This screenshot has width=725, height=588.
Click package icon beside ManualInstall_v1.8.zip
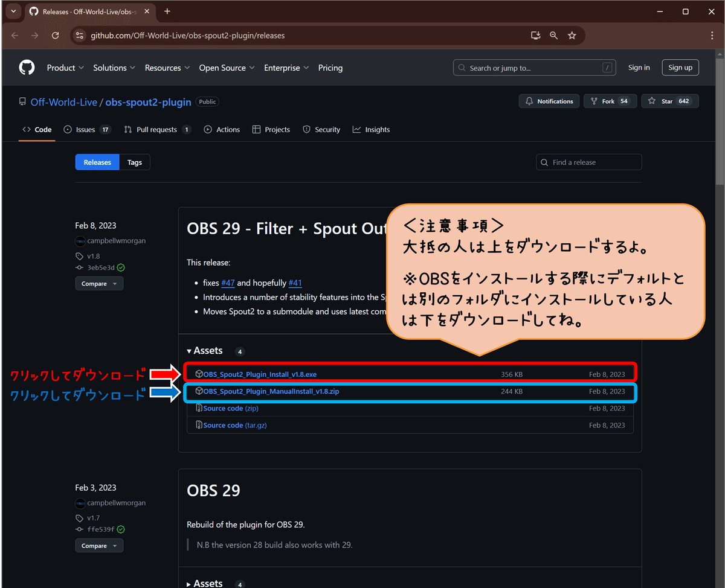199,391
